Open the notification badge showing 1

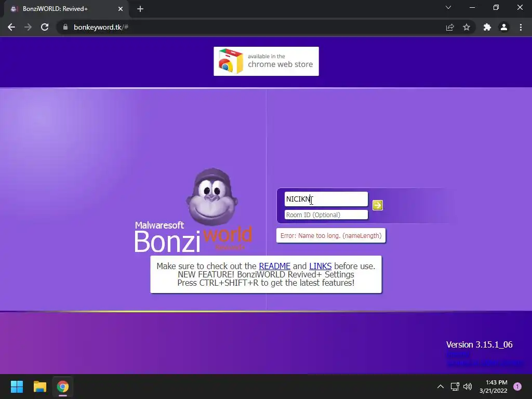tap(517, 387)
